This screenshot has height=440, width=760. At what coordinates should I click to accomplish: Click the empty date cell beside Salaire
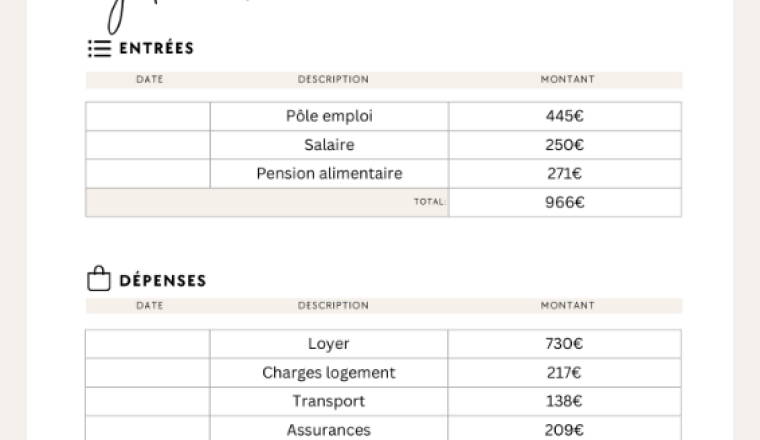tap(148, 145)
